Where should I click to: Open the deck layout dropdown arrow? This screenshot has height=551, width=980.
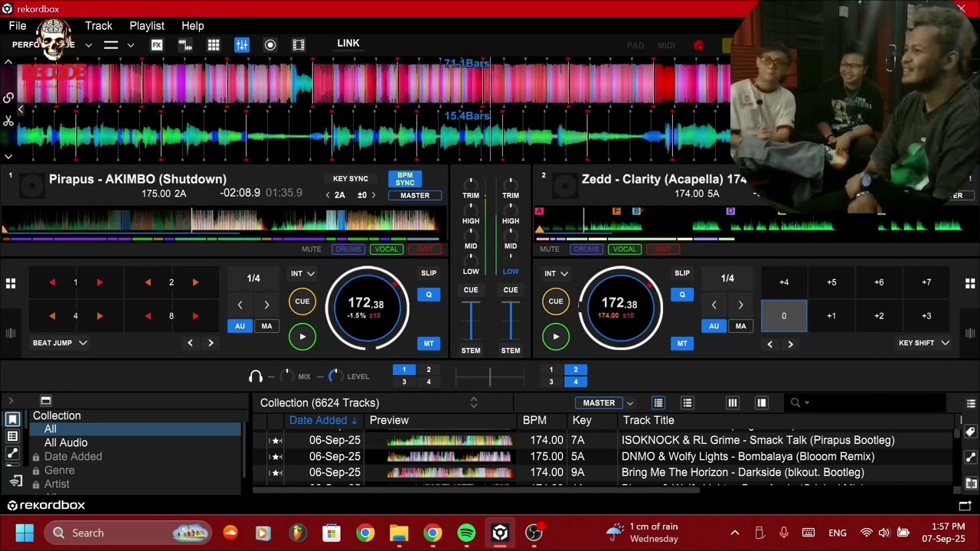pos(131,45)
